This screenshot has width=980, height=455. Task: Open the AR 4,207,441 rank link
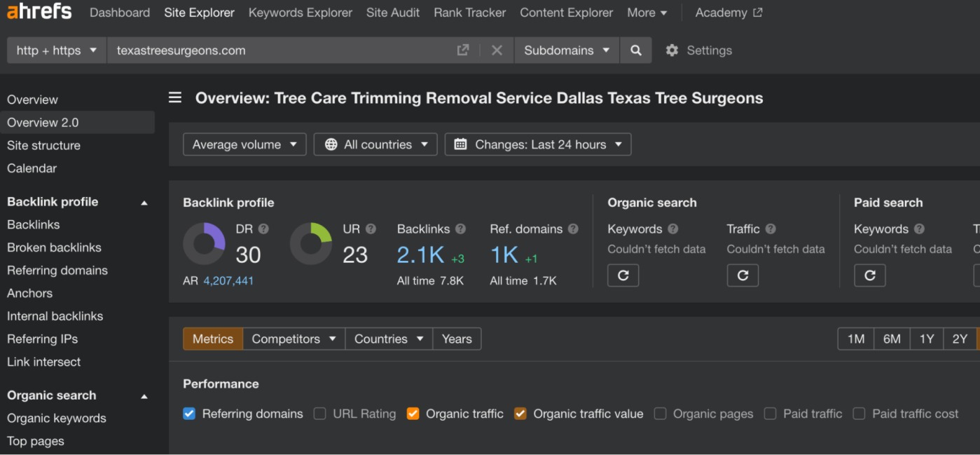coord(228,280)
